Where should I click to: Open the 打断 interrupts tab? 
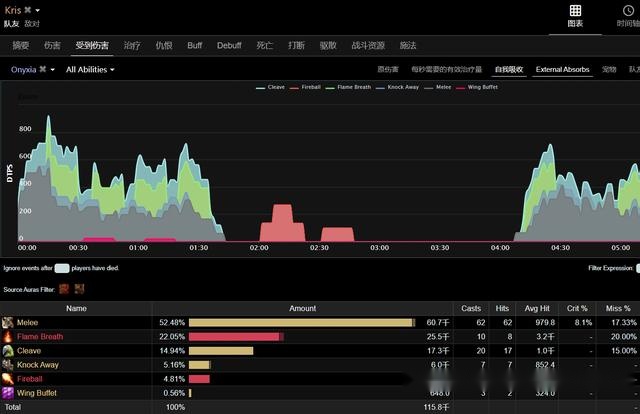tap(296, 45)
